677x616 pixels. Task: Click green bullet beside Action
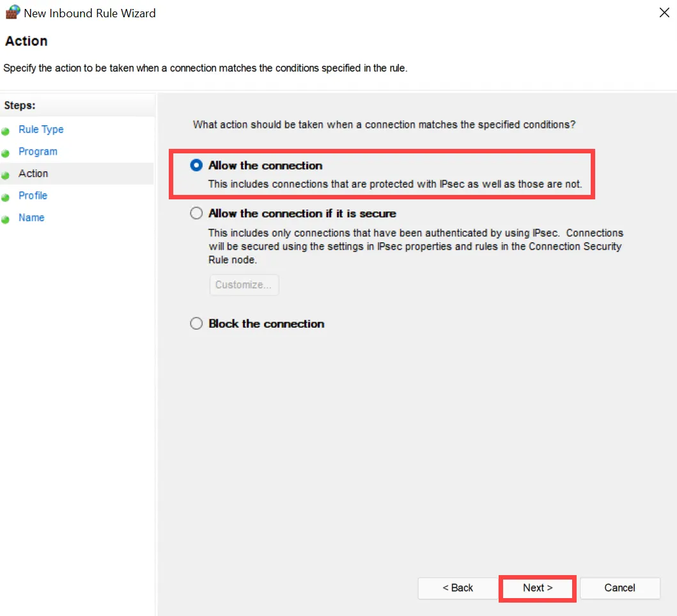pos(6,176)
